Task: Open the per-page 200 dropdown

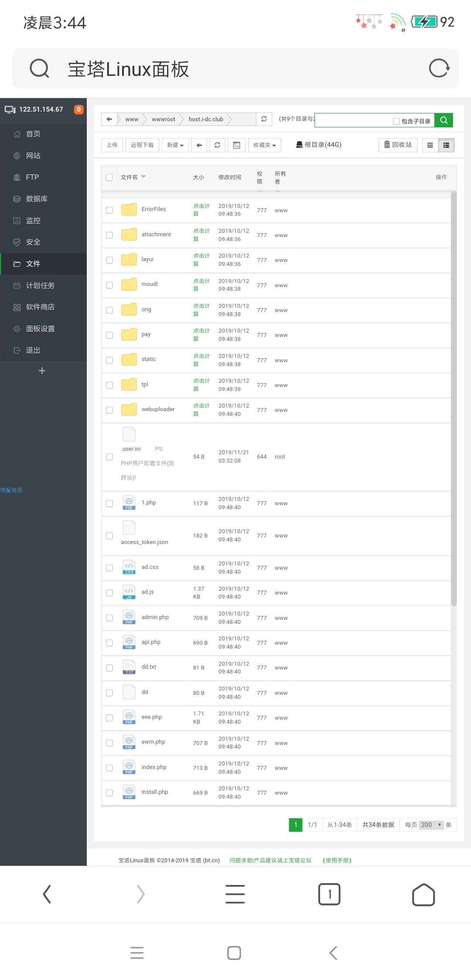Action: [431, 825]
